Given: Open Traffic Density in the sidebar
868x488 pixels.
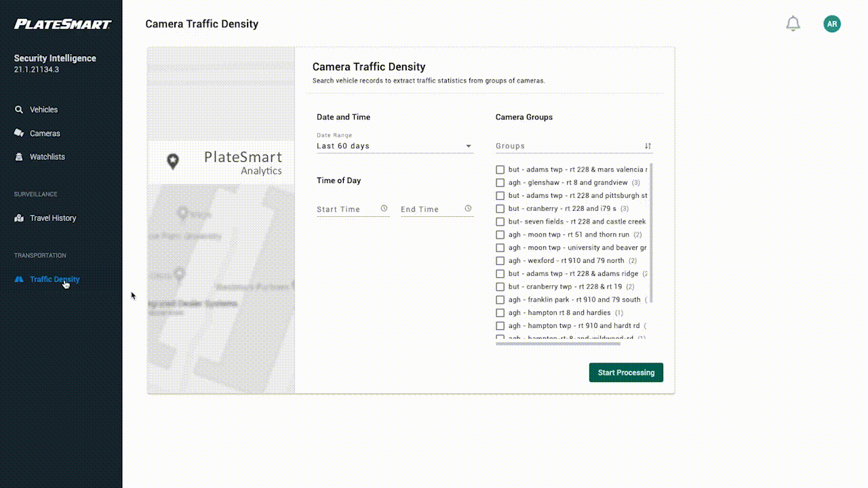Looking at the screenshot, I should click(54, 279).
